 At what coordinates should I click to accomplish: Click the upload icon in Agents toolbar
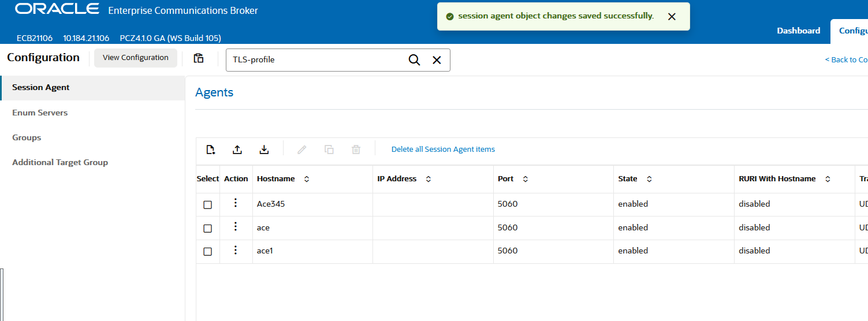point(237,150)
